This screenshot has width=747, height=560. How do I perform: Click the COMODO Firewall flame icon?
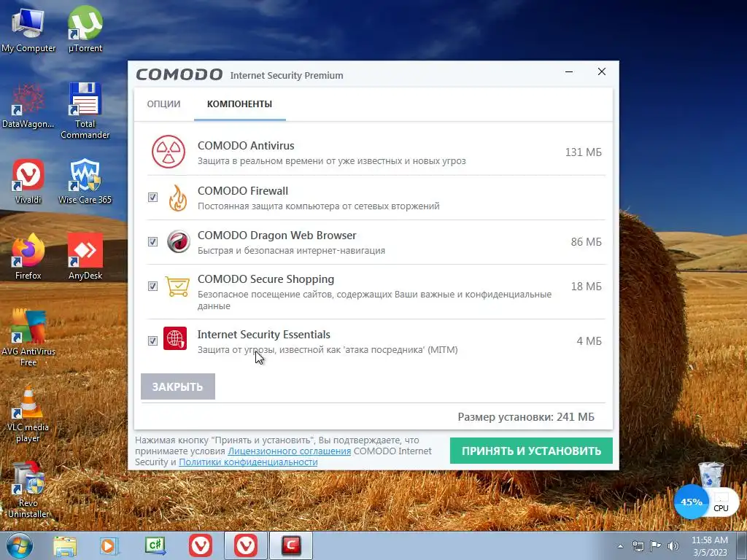[178, 198]
